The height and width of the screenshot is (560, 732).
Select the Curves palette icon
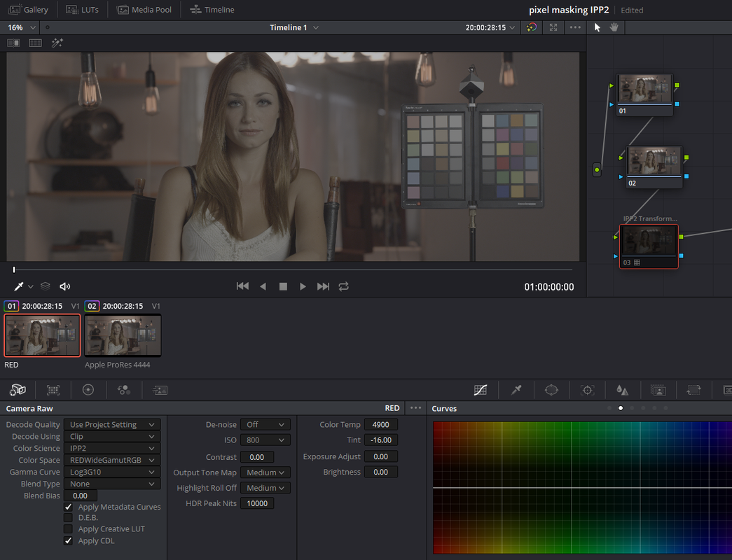click(x=481, y=390)
